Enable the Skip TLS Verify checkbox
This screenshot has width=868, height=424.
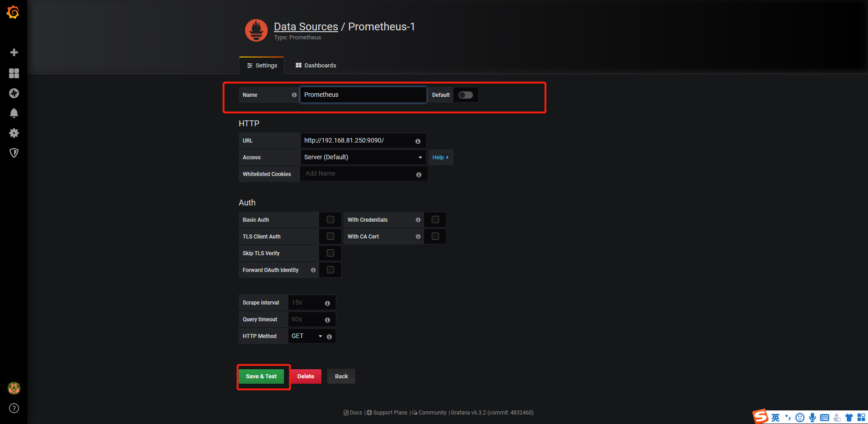pos(330,253)
